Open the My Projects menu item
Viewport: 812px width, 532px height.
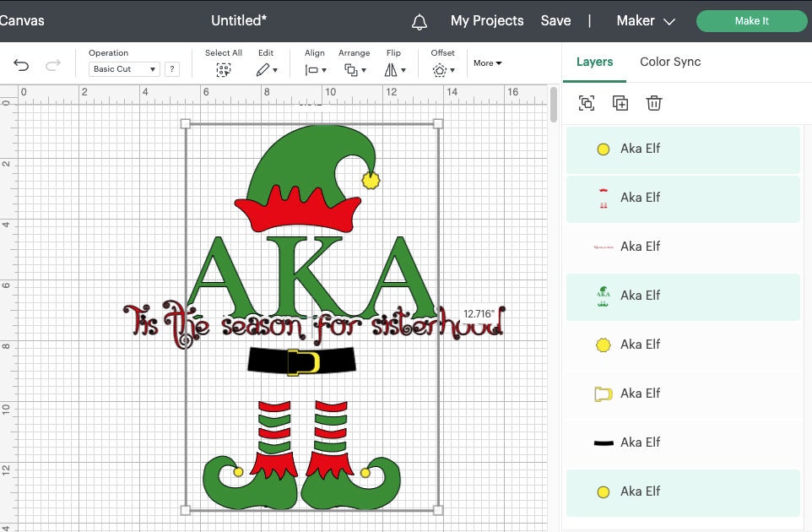(487, 19)
